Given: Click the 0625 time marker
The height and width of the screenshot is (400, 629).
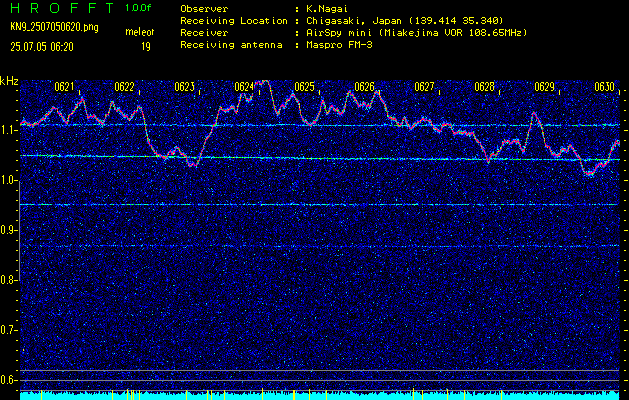Looking at the screenshot, I should click(x=304, y=87).
